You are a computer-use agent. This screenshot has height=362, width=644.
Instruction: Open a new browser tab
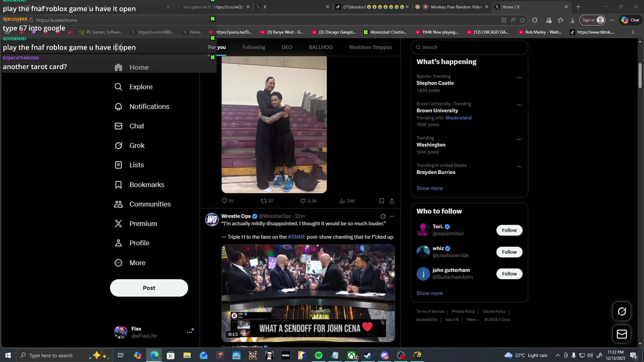578,7
